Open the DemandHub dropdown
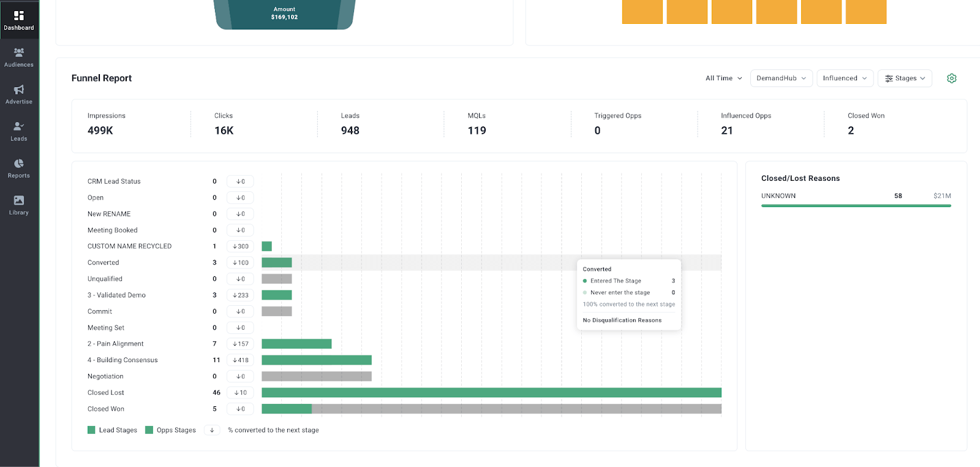The height and width of the screenshot is (467, 980). click(x=782, y=78)
